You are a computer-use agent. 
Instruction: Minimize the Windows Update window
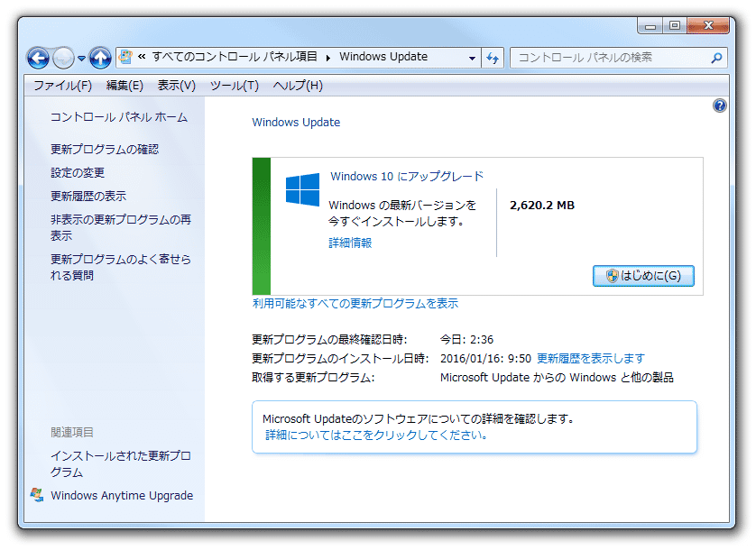coord(650,25)
